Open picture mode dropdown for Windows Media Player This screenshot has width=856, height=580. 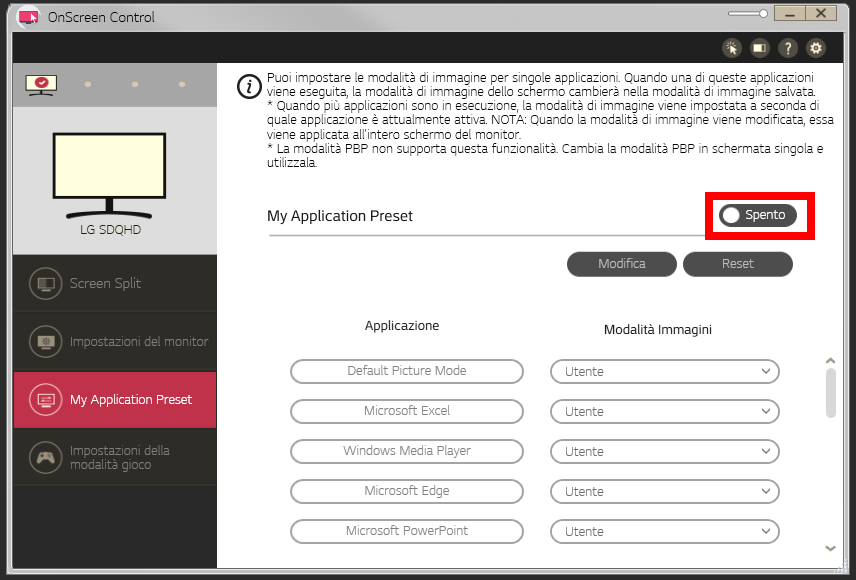[x=664, y=451]
